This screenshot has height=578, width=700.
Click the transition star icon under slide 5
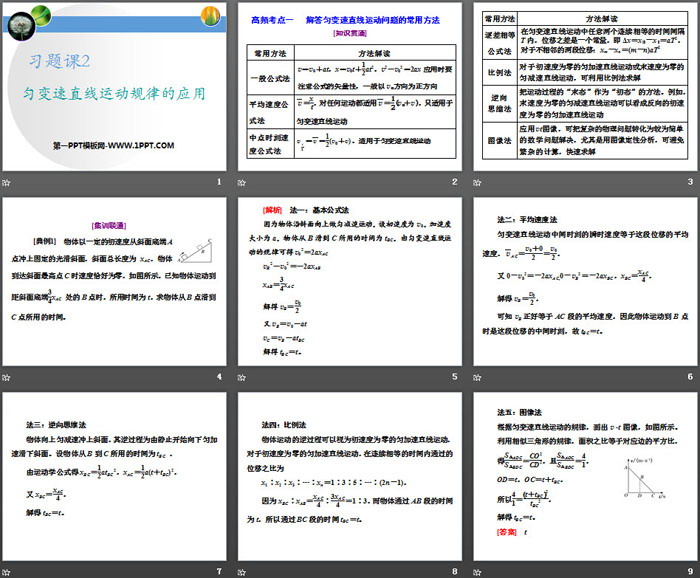click(x=242, y=377)
